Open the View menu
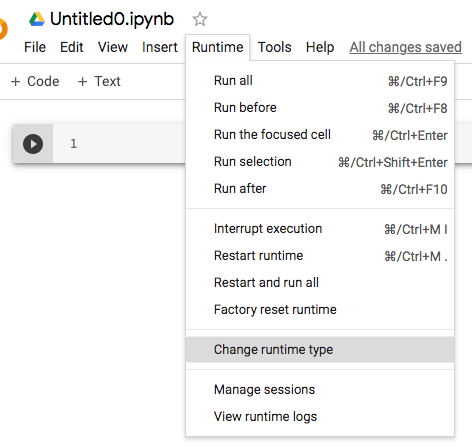 (x=113, y=47)
